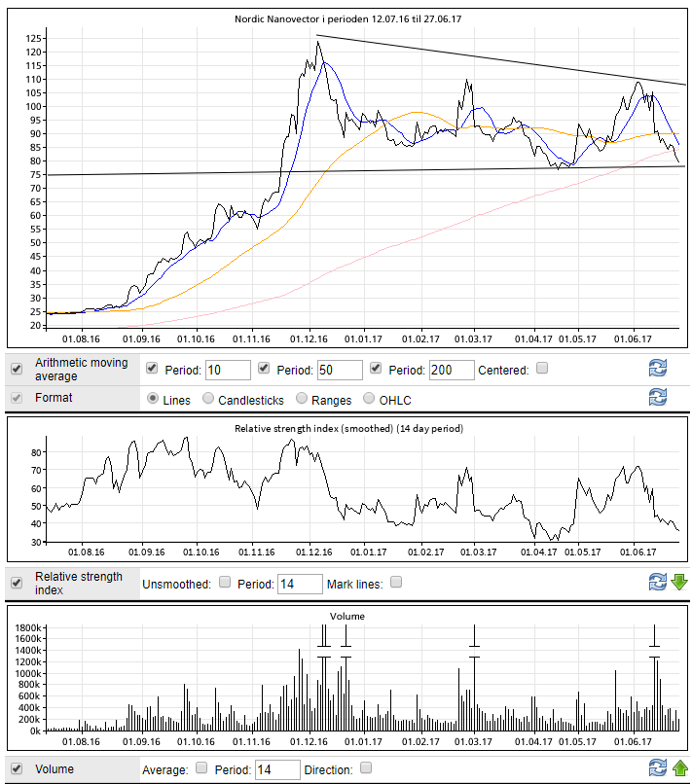Move RSI panel down with green arrow
This screenshot has width=692, height=784.
[x=679, y=582]
